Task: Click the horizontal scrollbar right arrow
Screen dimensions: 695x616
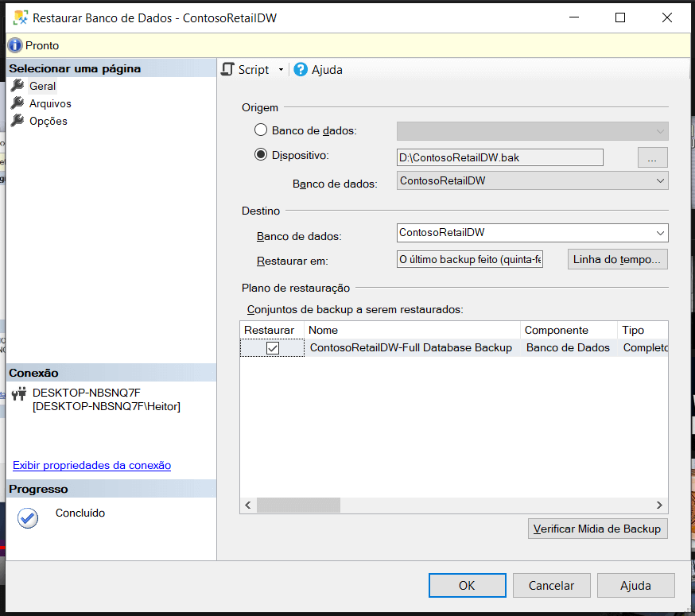Action: click(x=659, y=505)
